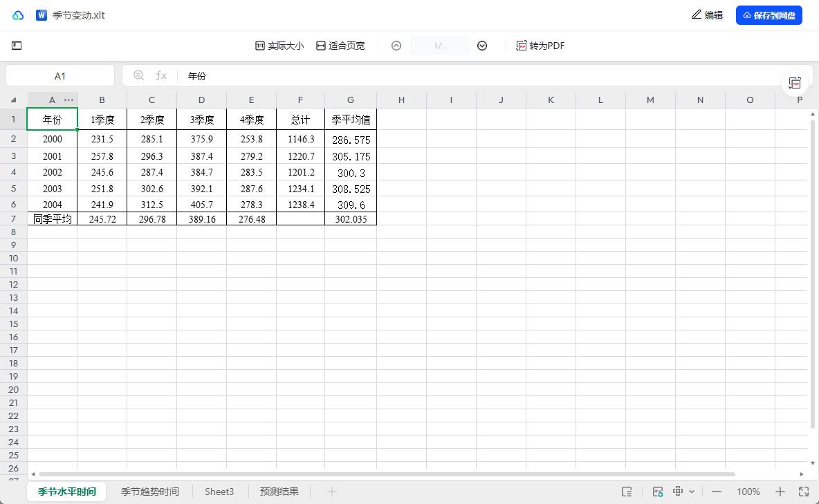Click the 编辑 edit link

click(707, 15)
